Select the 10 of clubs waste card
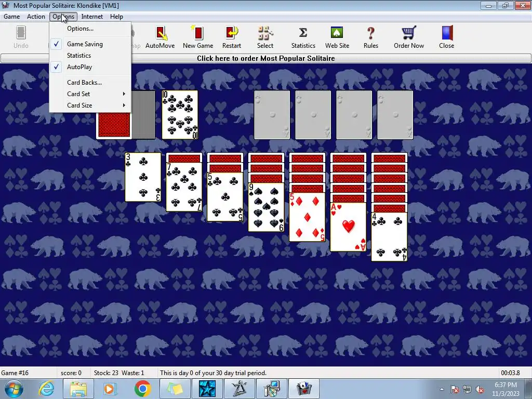 (x=180, y=115)
